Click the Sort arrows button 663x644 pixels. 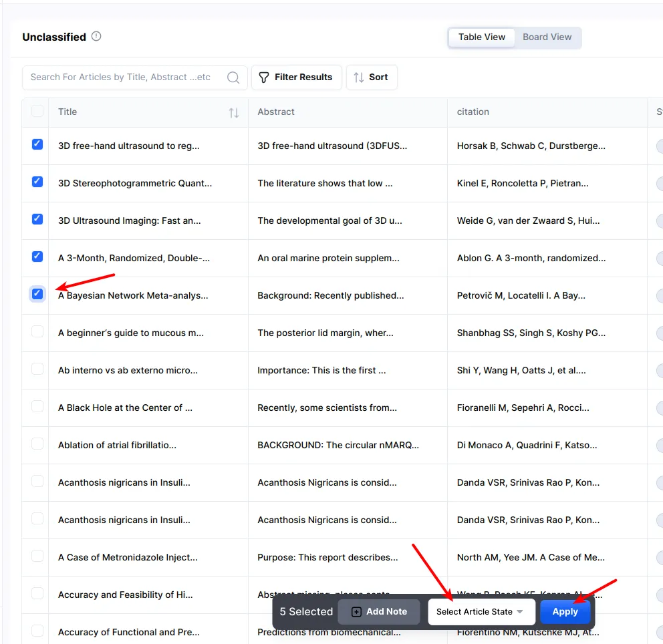pyautogui.click(x=372, y=77)
